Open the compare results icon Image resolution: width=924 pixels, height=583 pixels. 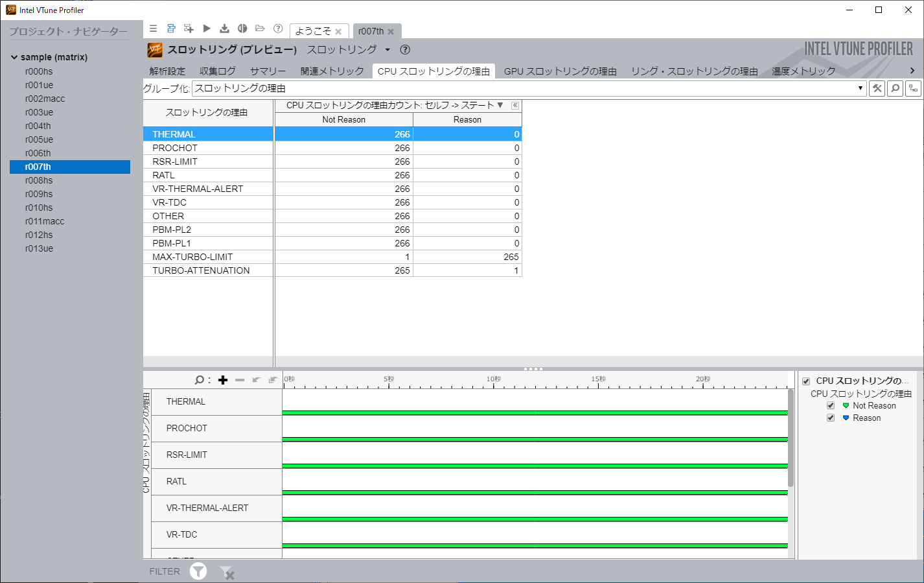pyautogui.click(x=242, y=29)
